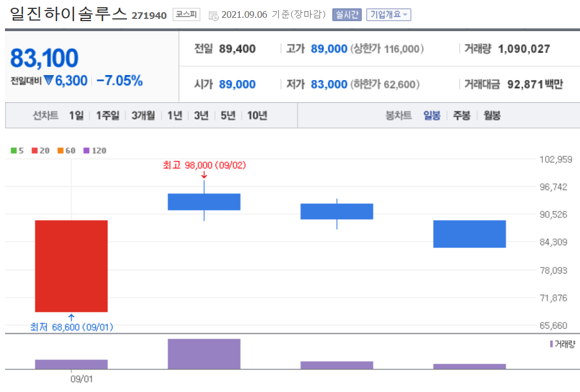
Task: Select the 1일 line chart tab
Action: (76, 116)
